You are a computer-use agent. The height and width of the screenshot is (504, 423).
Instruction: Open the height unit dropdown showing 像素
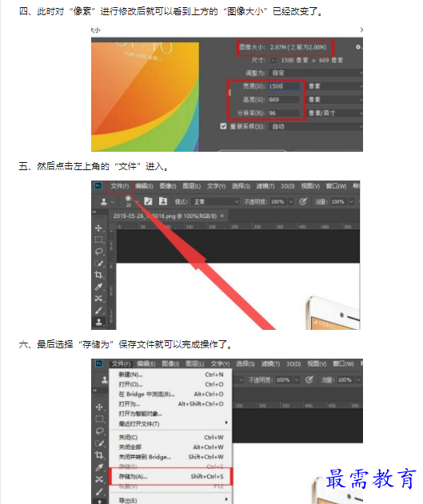pyautogui.click(x=335, y=100)
